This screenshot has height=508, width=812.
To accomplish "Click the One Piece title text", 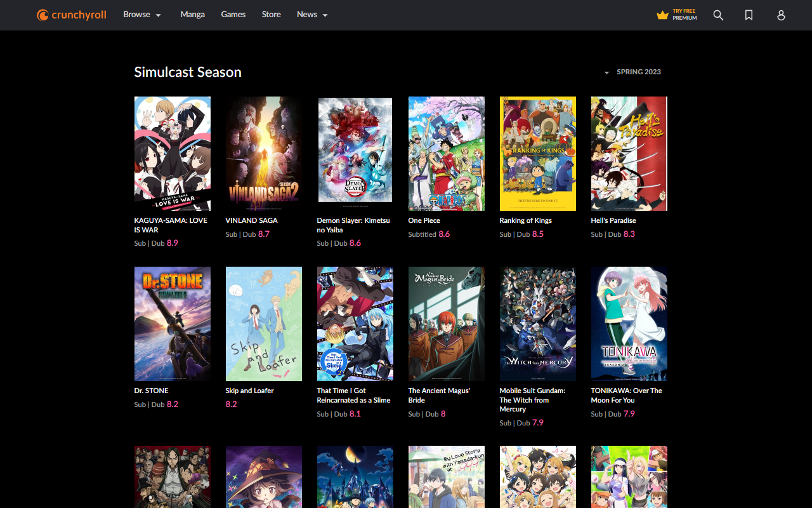I will (x=424, y=220).
